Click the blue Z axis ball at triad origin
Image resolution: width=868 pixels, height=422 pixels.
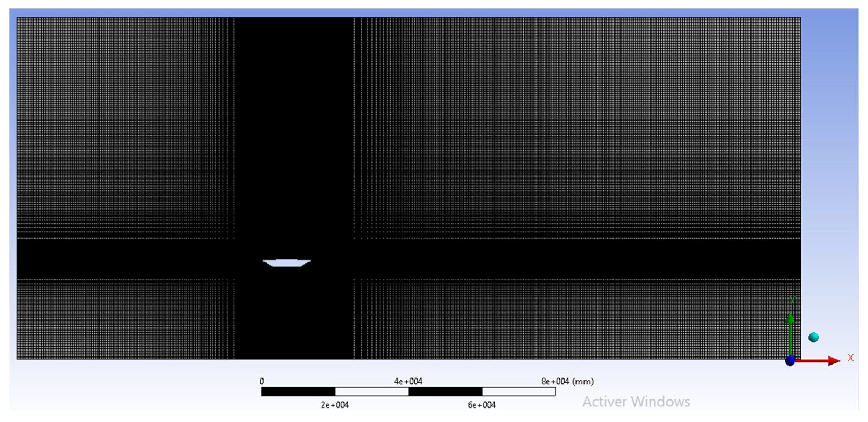pos(790,360)
